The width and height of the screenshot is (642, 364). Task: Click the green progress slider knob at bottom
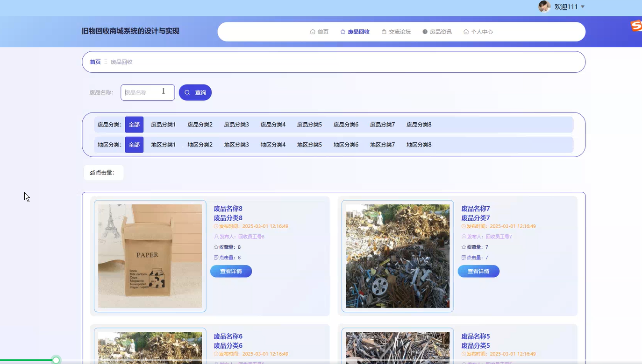pos(56,360)
